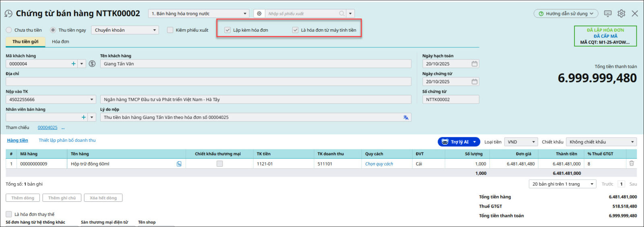This screenshot has height=227, width=644.
Task: Click search icon in phiếu xuất field
Action: pyautogui.click(x=342, y=14)
